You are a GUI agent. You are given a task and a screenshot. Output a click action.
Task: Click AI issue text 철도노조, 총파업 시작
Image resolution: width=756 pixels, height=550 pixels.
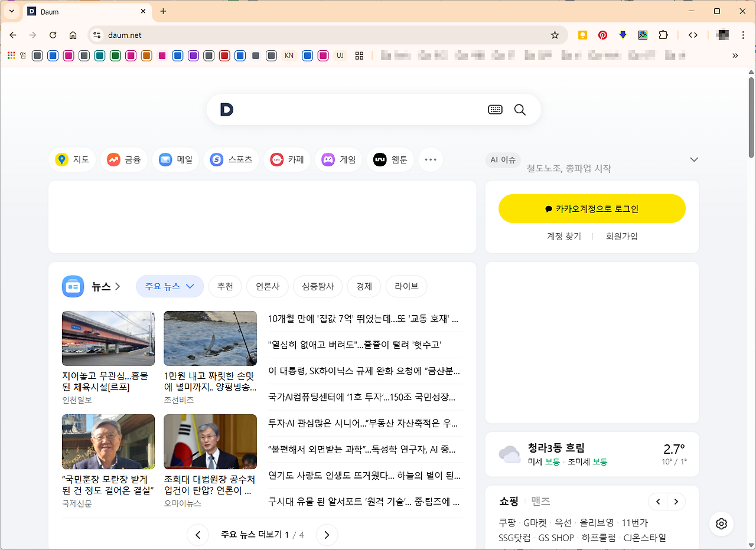point(569,168)
